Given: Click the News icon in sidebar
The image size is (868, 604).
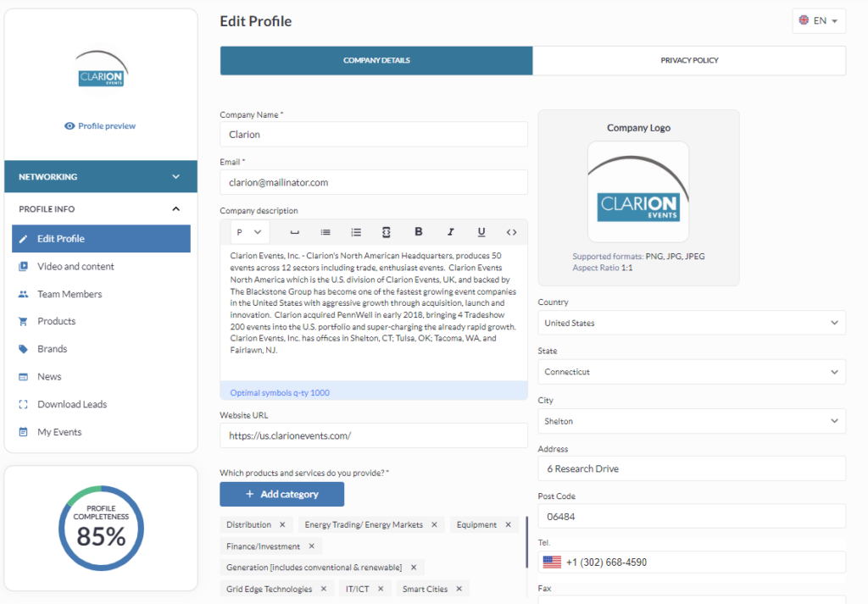Looking at the screenshot, I should [x=23, y=377].
